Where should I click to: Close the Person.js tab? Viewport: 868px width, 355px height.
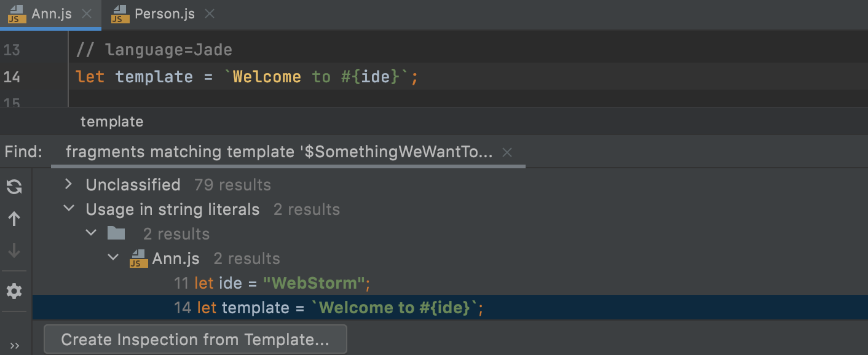209,14
